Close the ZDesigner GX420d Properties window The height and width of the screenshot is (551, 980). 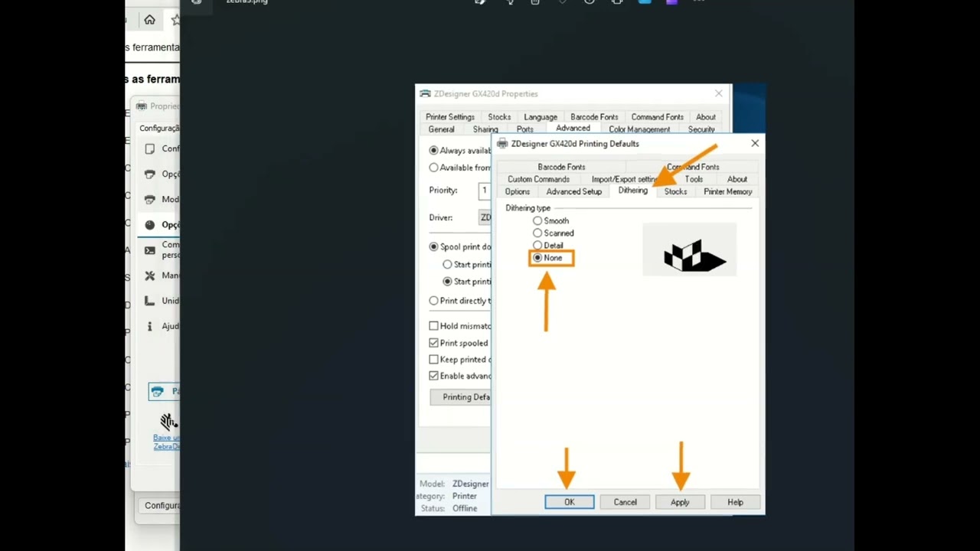point(718,93)
